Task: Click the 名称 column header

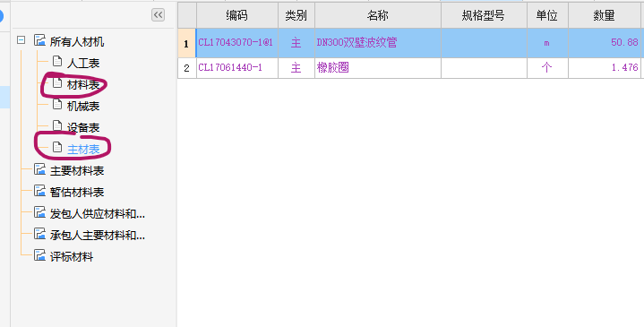Action: tap(378, 15)
